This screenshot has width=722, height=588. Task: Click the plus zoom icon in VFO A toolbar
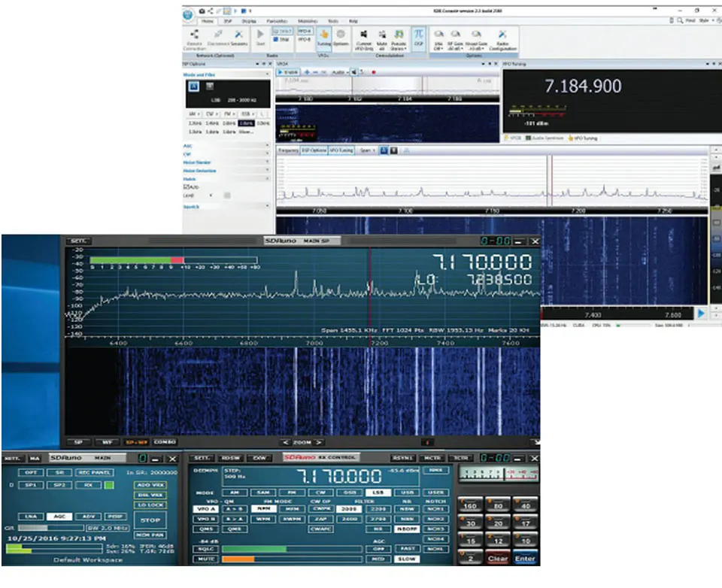coord(307,72)
